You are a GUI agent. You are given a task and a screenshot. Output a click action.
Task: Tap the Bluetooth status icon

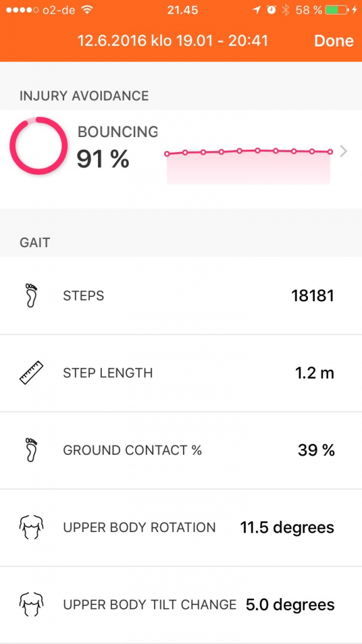click(x=286, y=10)
